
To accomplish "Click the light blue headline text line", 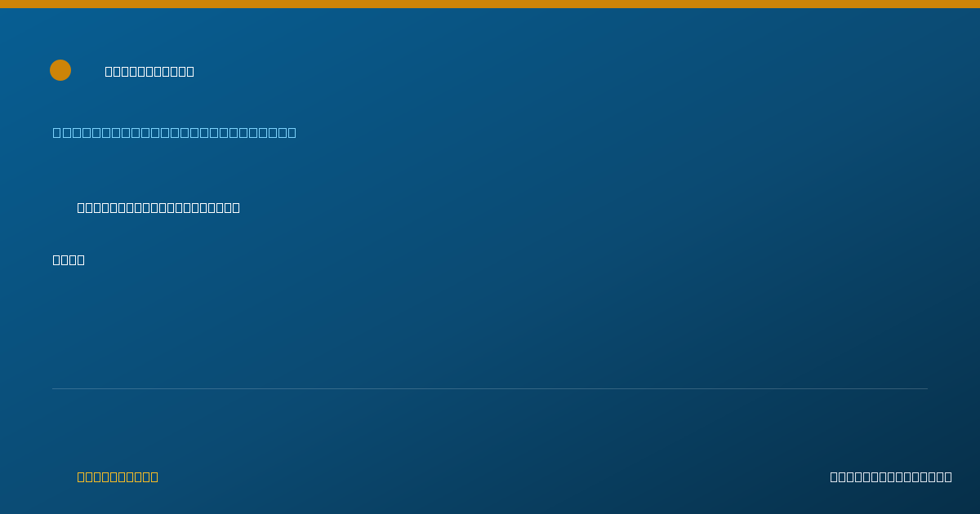I will click(175, 132).
